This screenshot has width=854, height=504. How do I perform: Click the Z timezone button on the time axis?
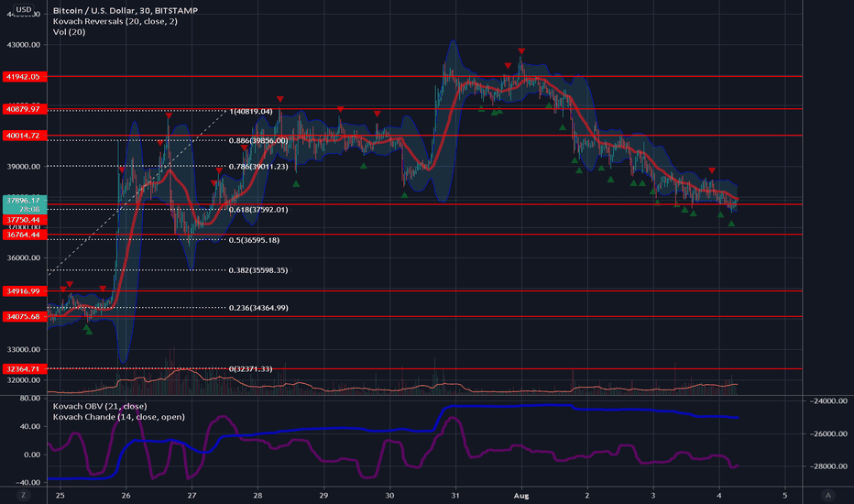pos(23,495)
